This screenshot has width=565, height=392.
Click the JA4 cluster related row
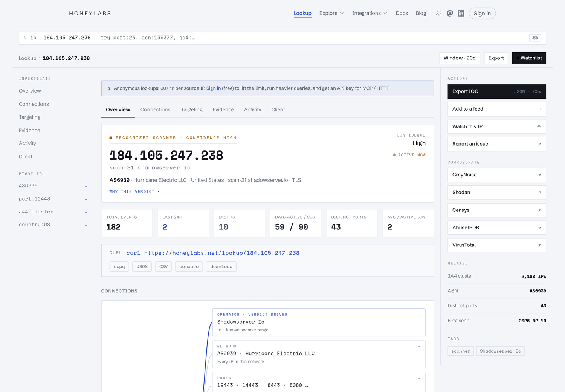click(x=496, y=276)
